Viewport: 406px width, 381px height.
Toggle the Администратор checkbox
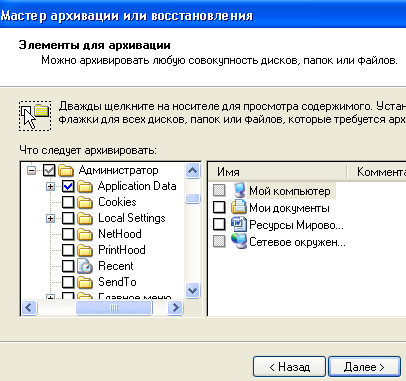pyautogui.click(x=49, y=171)
